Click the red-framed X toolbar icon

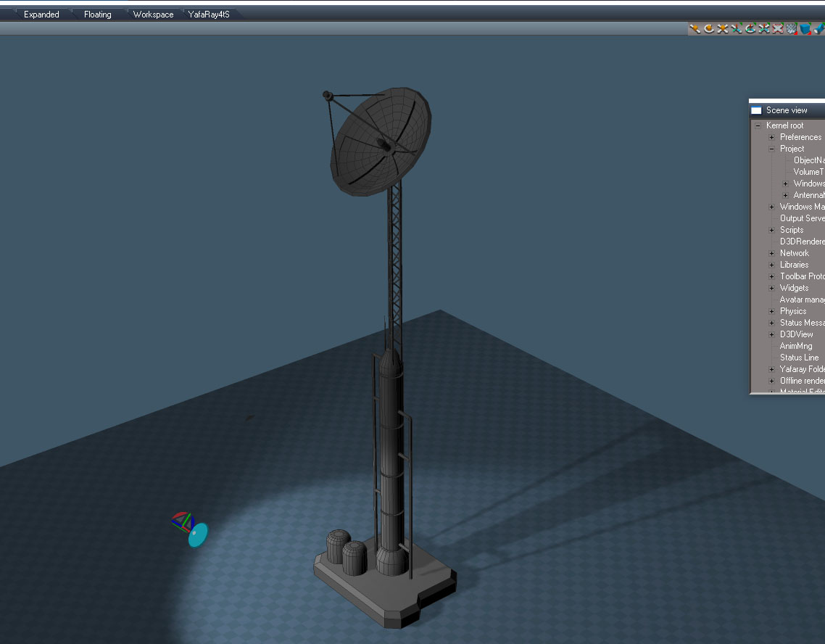point(778,29)
